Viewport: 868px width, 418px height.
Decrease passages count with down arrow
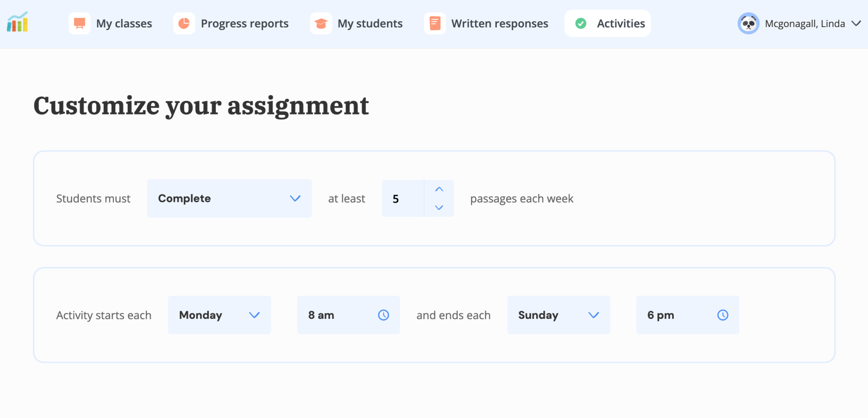point(439,208)
